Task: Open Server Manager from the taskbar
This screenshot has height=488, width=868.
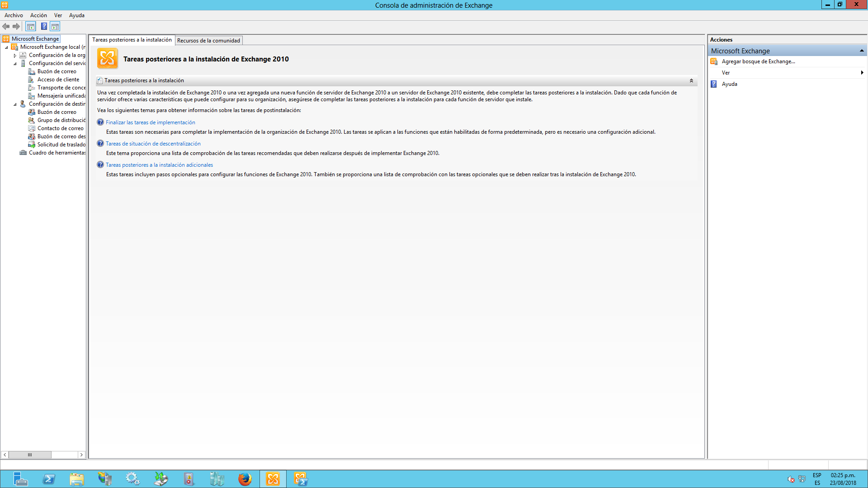Action: point(20,479)
